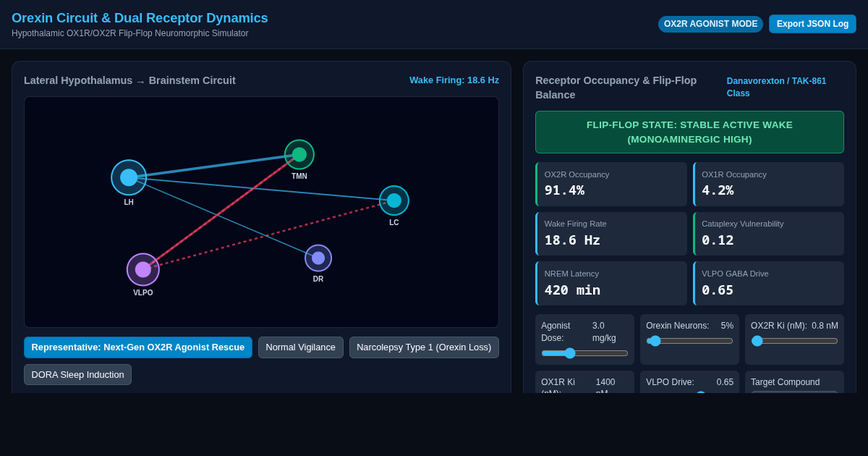
Task: Load Next-Gen OX2R Agonist Rescue preset
Action: pyautogui.click(x=138, y=347)
